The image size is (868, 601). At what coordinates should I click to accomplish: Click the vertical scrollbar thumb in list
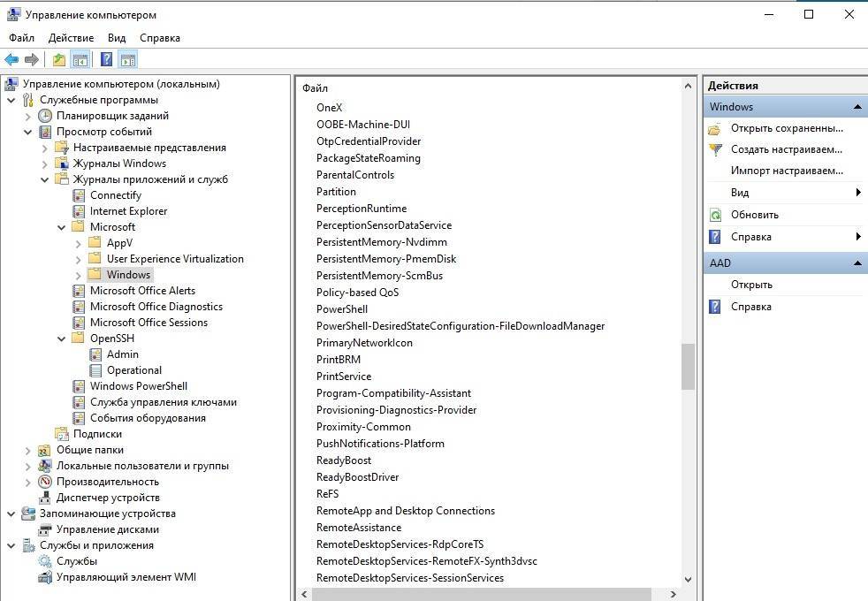(688, 366)
